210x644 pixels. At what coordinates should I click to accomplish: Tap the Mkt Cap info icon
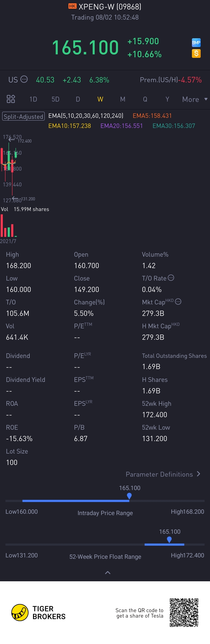[178, 302]
